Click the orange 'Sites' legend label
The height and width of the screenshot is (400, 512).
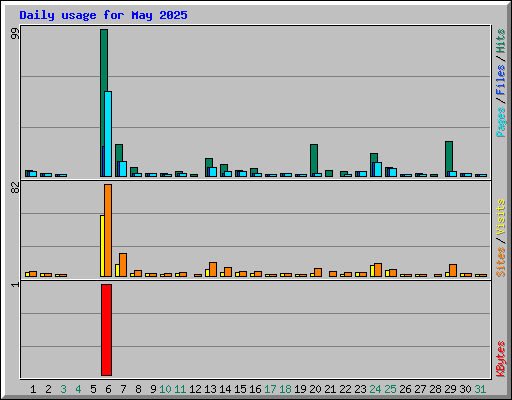coord(500,262)
